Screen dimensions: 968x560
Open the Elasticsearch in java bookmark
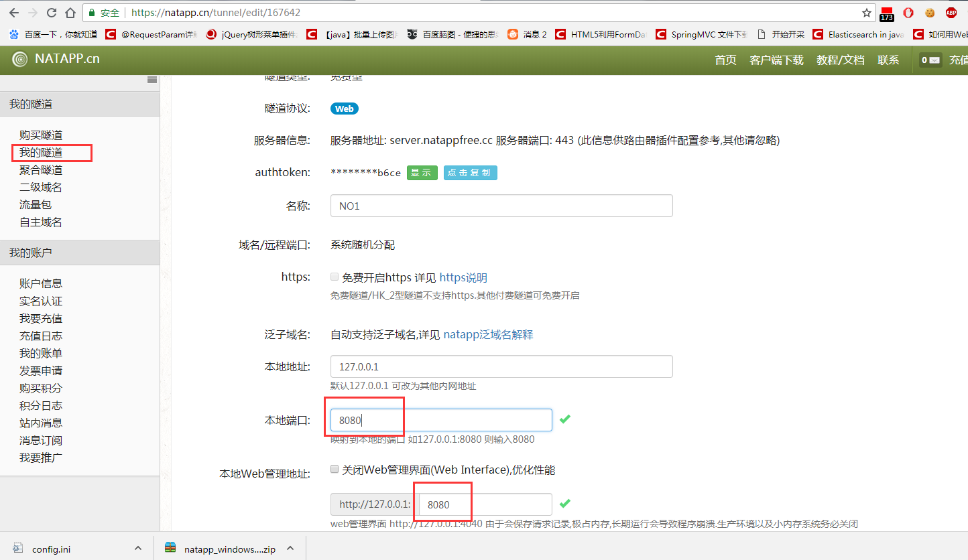point(858,34)
